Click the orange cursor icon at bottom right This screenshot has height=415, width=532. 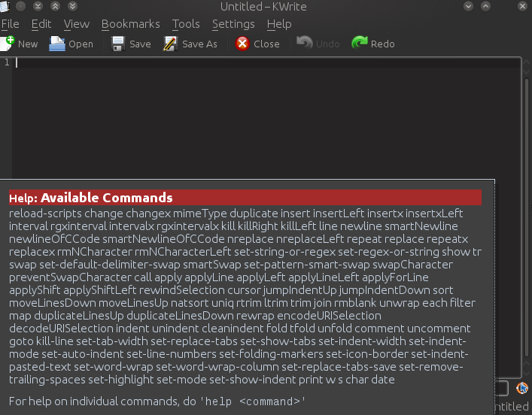pyautogui.click(x=522, y=388)
